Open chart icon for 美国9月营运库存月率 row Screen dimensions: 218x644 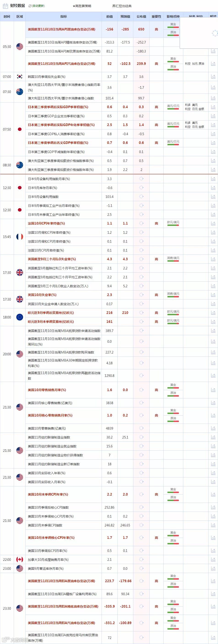coord(213,568)
